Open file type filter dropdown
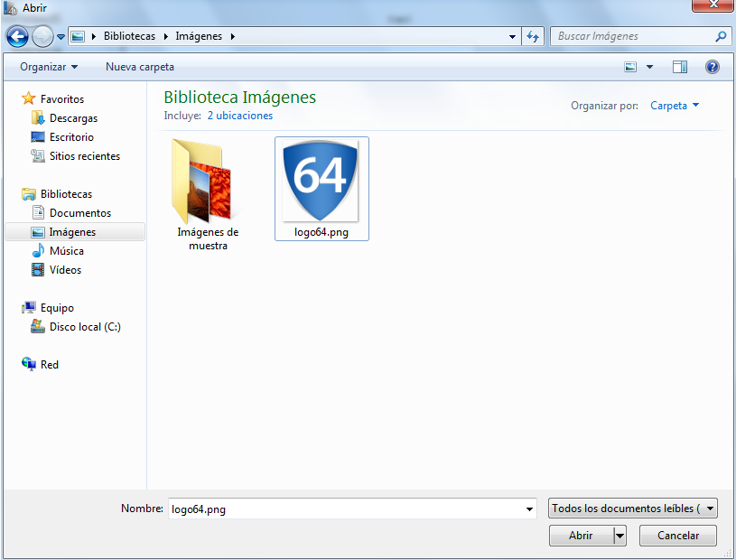736x560 pixels. pyautogui.click(x=632, y=509)
